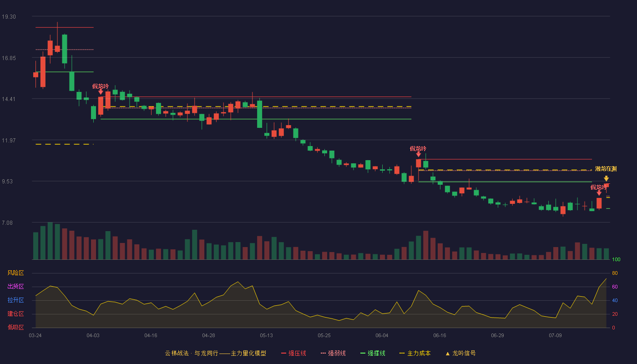This screenshot has height=364, width=637.
Task: Click the 06-16 date axis label
Action: pos(440,335)
